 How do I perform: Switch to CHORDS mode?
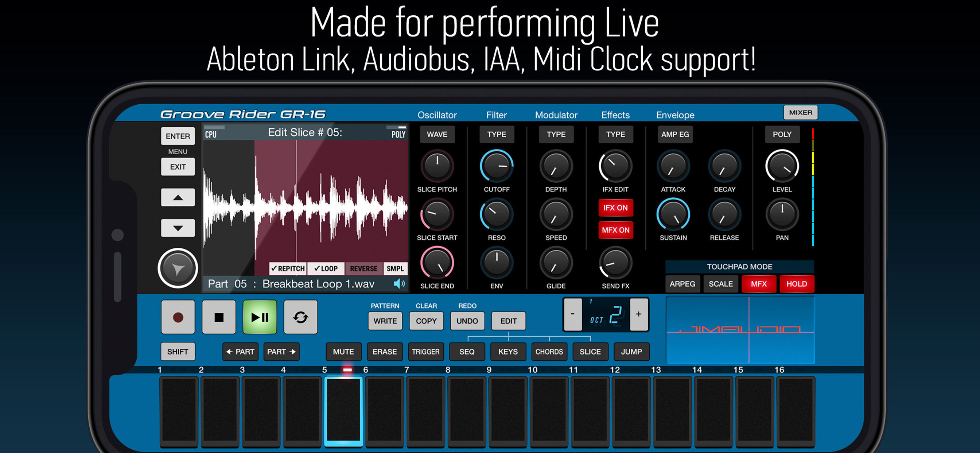549,352
